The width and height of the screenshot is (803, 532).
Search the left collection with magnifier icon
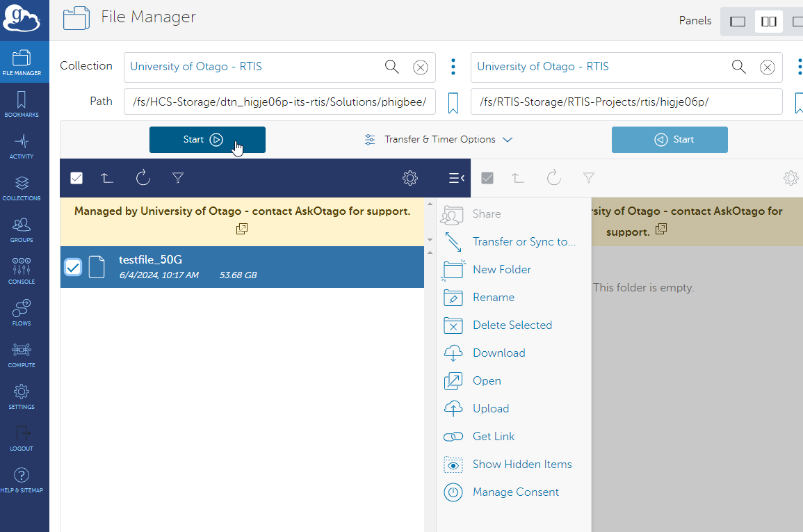[x=392, y=67]
